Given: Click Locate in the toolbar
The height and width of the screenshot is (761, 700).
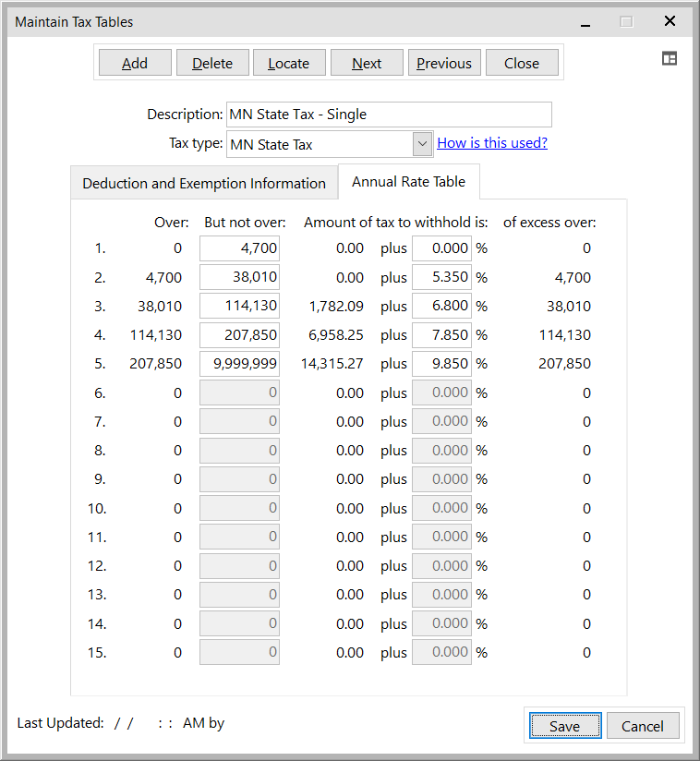Looking at the screenshot, I should (x=288, y=63).
